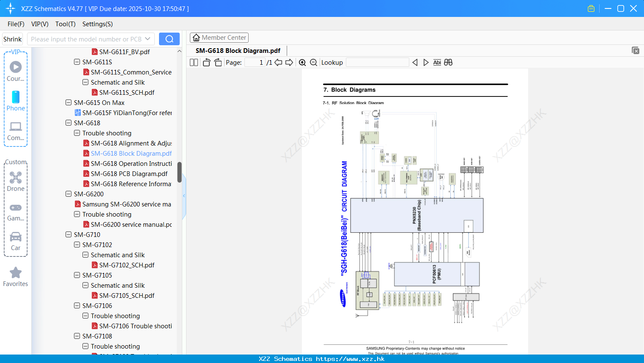The image size is (644, 363).
Task: Open the Tool(T) menu
Action: click(x=66, y=24)
